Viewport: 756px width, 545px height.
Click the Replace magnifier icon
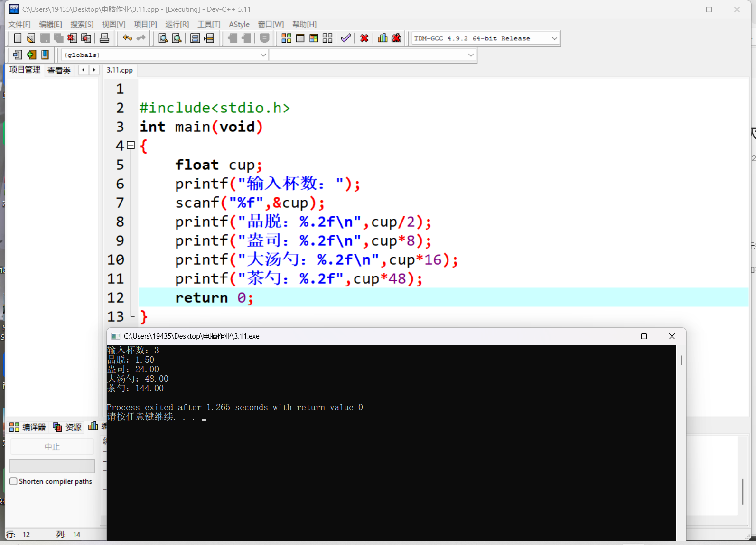point(177,38)
